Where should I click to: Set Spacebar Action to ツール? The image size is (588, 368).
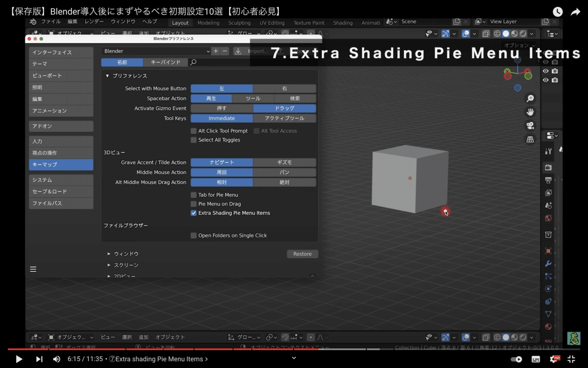253,99
